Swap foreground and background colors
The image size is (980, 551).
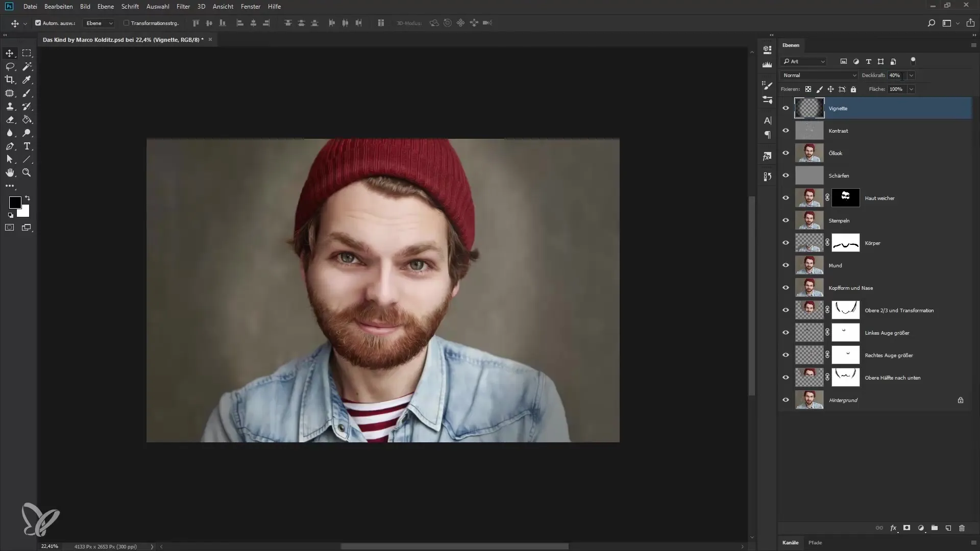pyautogui.click(x=28, y=197)
